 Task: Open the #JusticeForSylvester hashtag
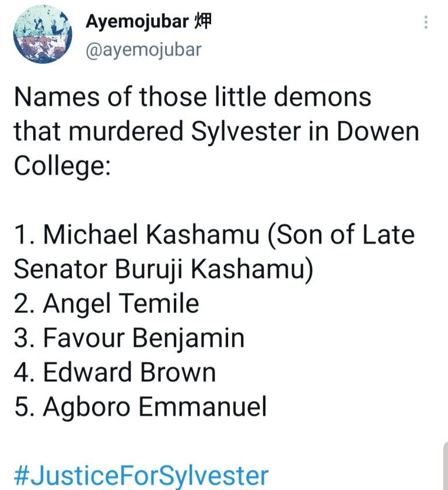141,475
